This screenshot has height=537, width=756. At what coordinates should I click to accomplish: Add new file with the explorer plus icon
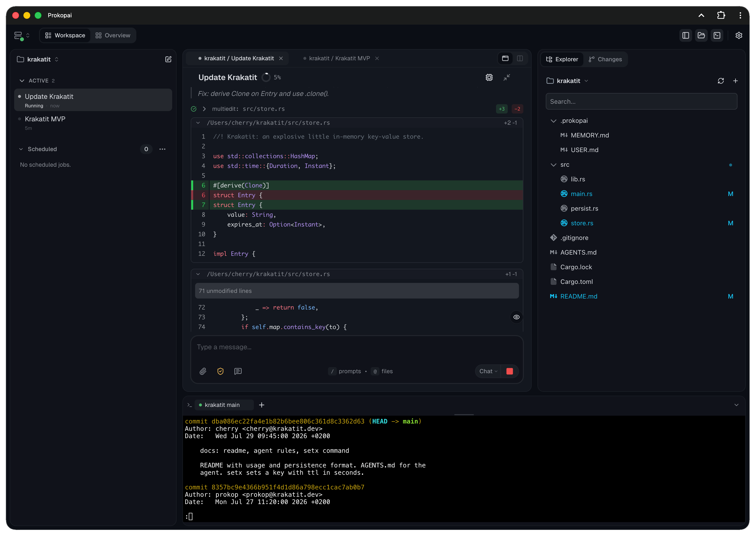735,81
